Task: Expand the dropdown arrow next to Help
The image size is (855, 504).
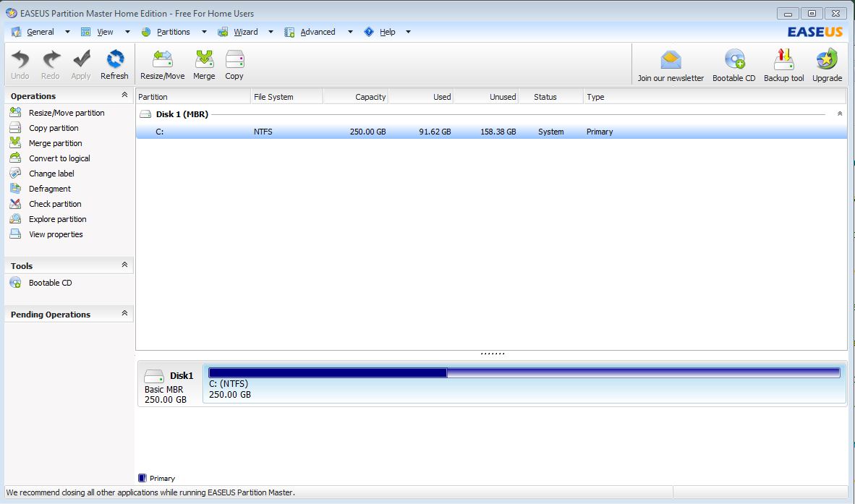Action: [x=409, y=32]
